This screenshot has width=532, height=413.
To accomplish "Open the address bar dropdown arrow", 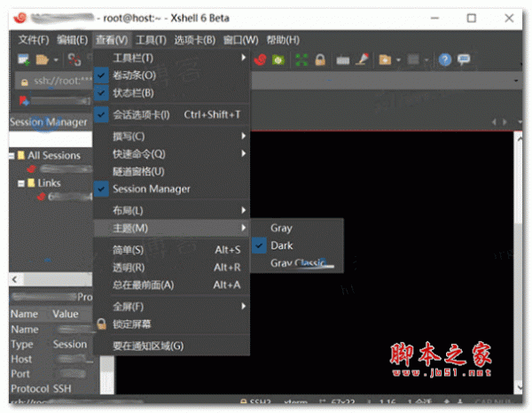I will (516, 81).
